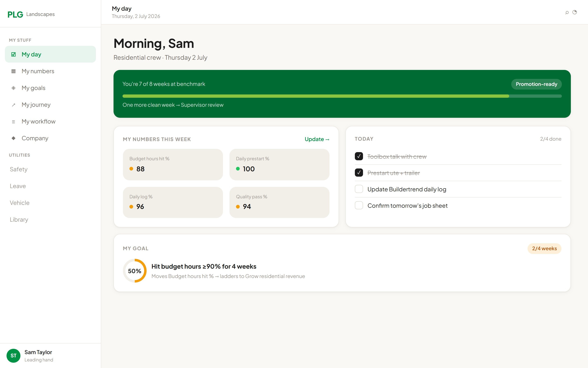Viewport: 588px width, 368px height.
Task: Go to My goals page
Action: 50,88
